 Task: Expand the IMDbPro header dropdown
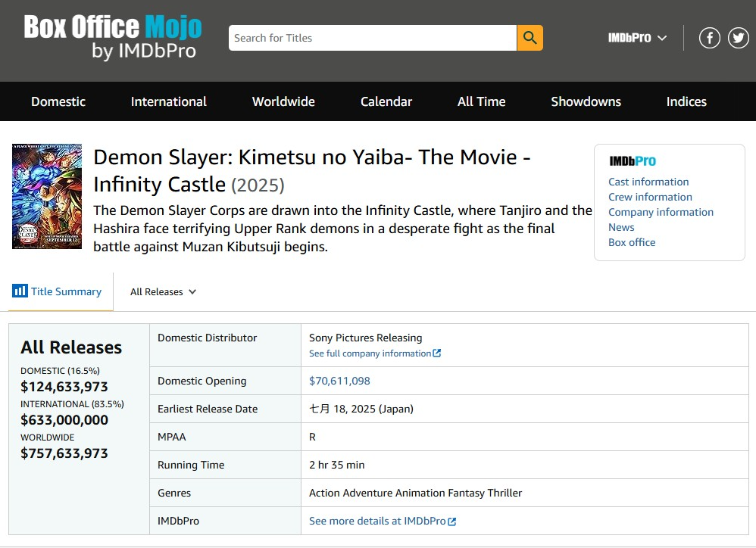coord(637,38)
